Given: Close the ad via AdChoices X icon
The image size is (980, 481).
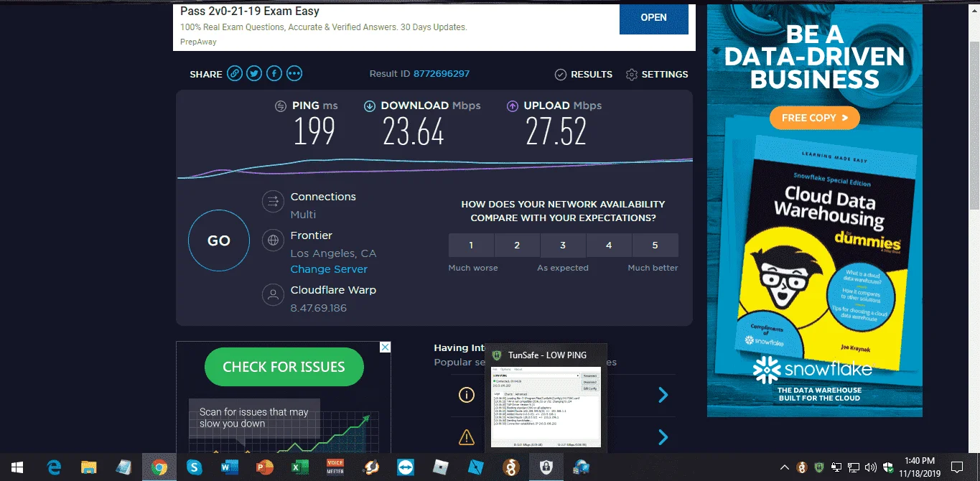Looking at the screenshot, I should point(385,347).
